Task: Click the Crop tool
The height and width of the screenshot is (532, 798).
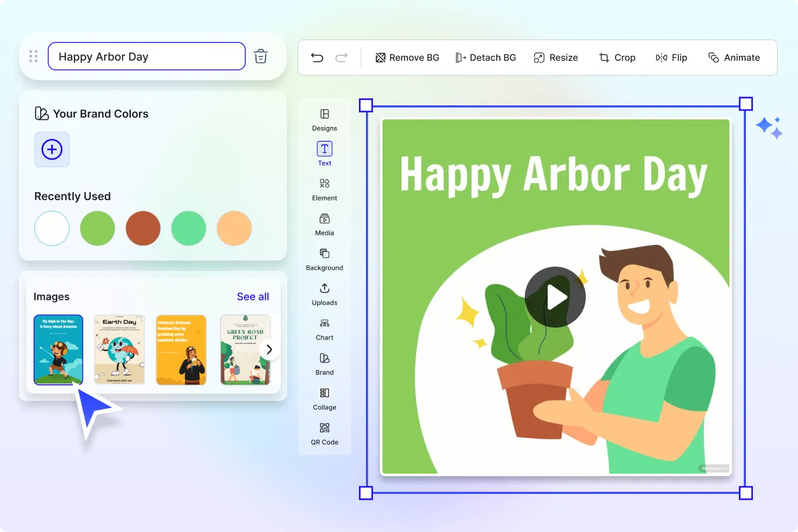Action: pyautogui.click(x=617, y=57)
